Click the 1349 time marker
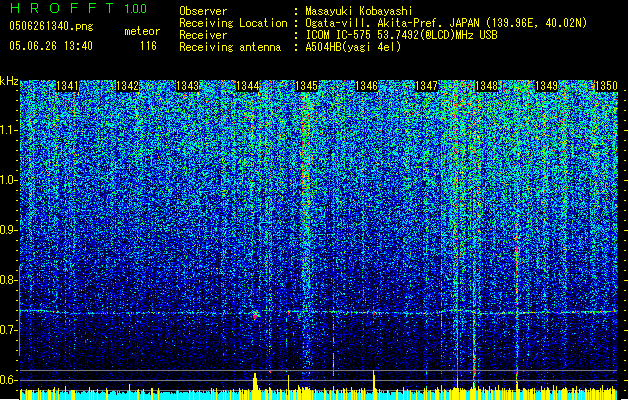The width and height of the screenshot is (629, 400). click(546, 86)
